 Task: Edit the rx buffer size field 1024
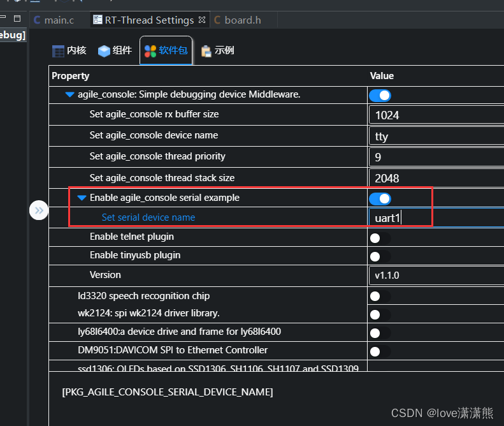[436, 115]
